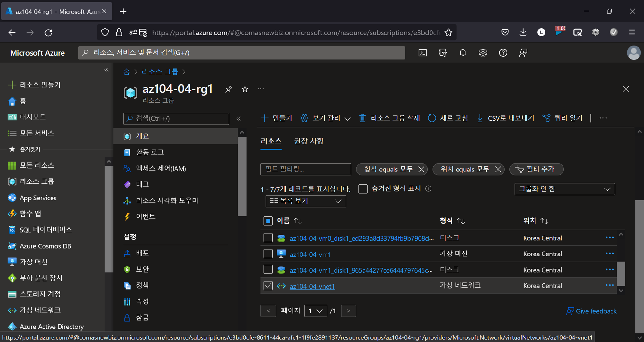Open context menu for az104-04-vm1 row
This screenshot has width=644, height=342.
[610, 254]
